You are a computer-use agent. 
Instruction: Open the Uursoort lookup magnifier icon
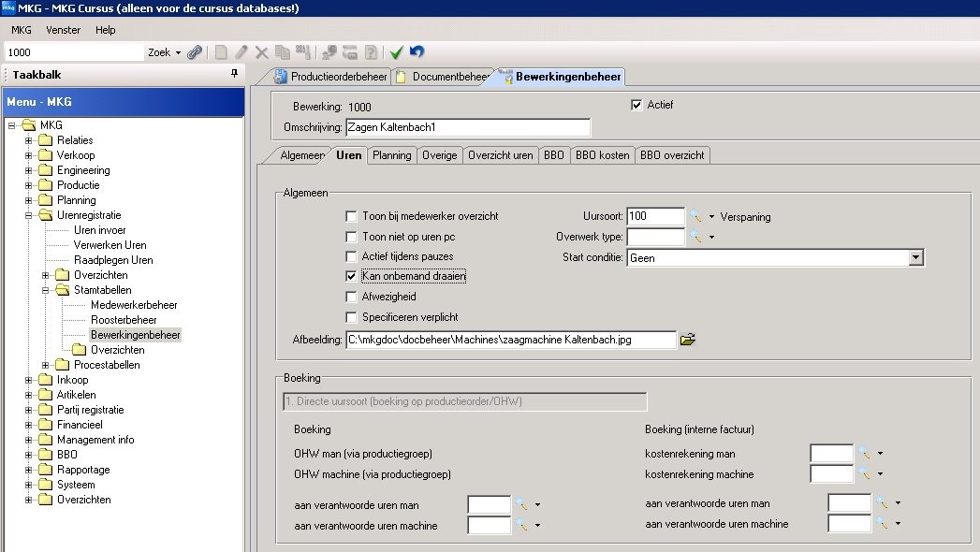[695, 217]
